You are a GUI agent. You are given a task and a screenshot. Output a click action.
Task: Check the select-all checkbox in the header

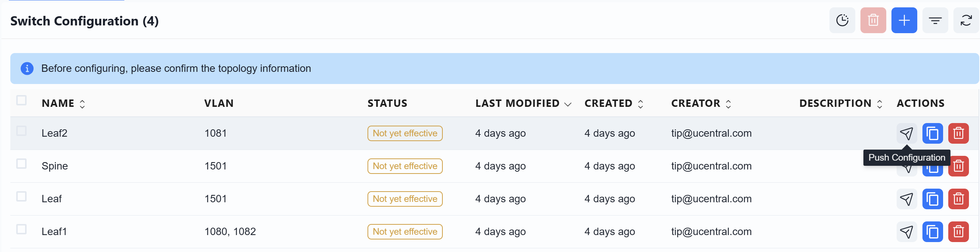click(x=21, y=100)
